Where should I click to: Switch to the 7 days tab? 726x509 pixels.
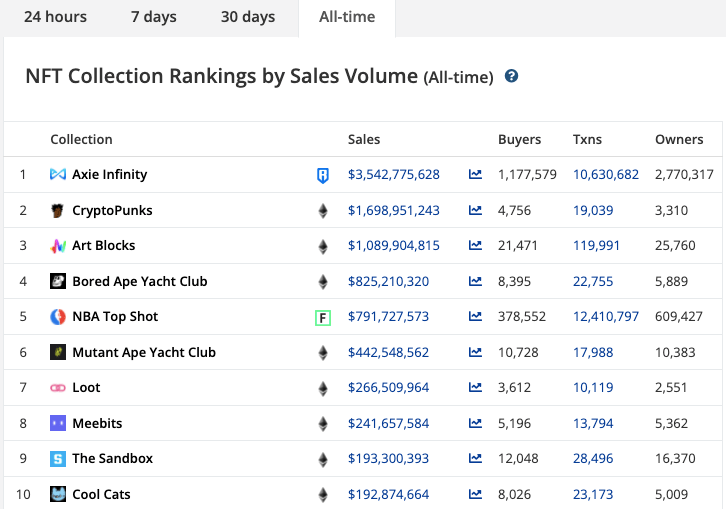153,17
